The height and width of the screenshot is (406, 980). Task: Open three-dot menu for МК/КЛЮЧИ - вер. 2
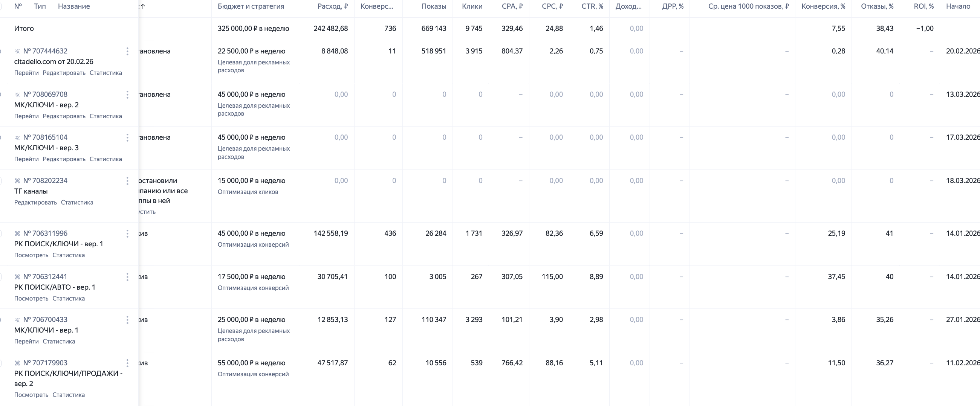tap(127, 95)
